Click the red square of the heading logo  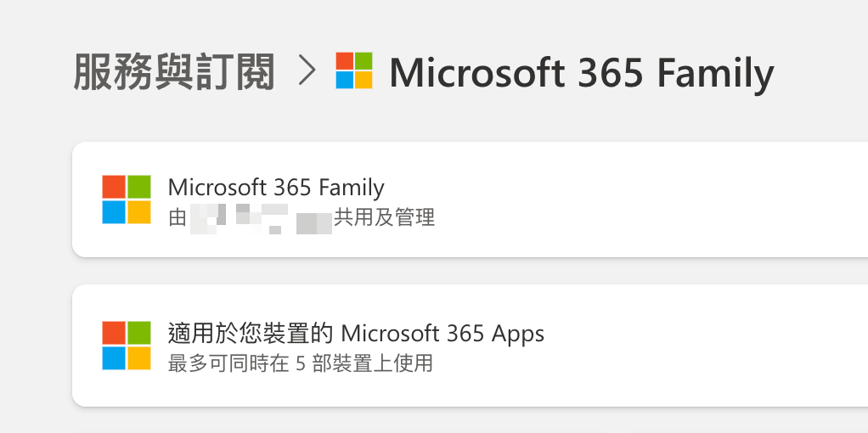(345, 61)
